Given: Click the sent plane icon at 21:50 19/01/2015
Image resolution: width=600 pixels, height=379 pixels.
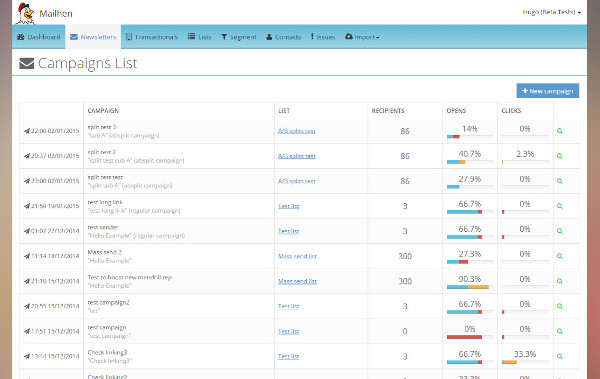Looking at the screenshot, I should coord(27,206).
